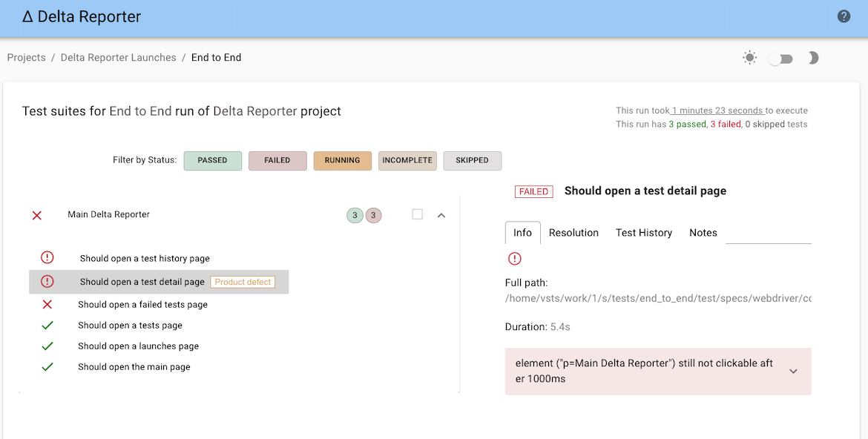Filter by SKIPPED status
868x439 pixels.
click(x=472, y=160)
